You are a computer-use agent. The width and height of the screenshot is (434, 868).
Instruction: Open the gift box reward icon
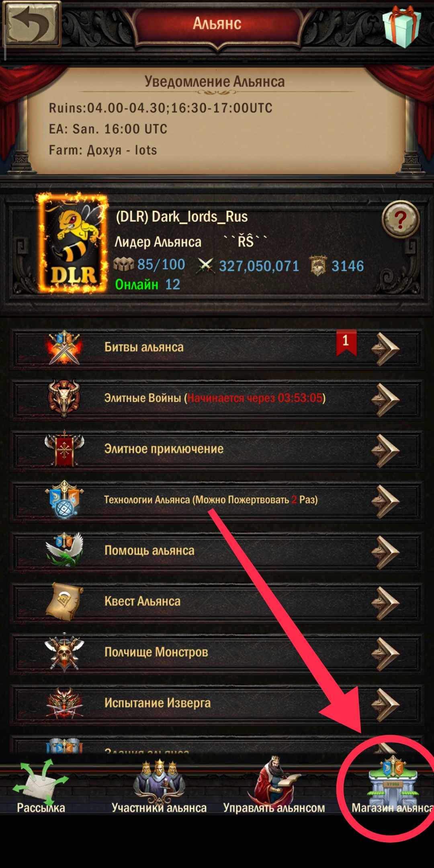coord(401,26)
